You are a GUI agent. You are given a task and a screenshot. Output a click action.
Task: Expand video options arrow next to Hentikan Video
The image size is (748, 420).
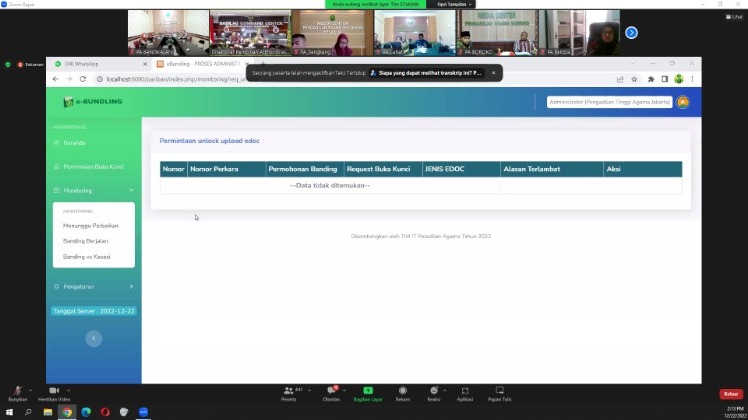[x=68, y=390]
